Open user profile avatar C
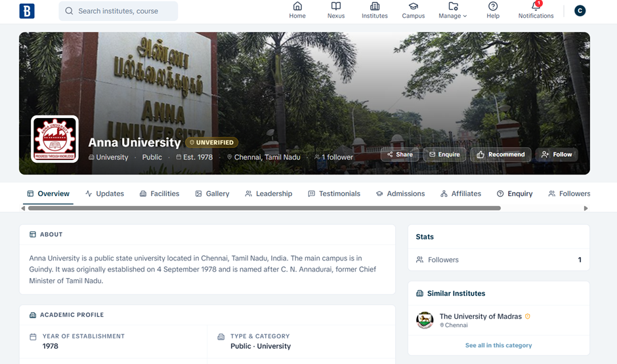Viewport: 617px width, 364px height. [x=580, y=11]
